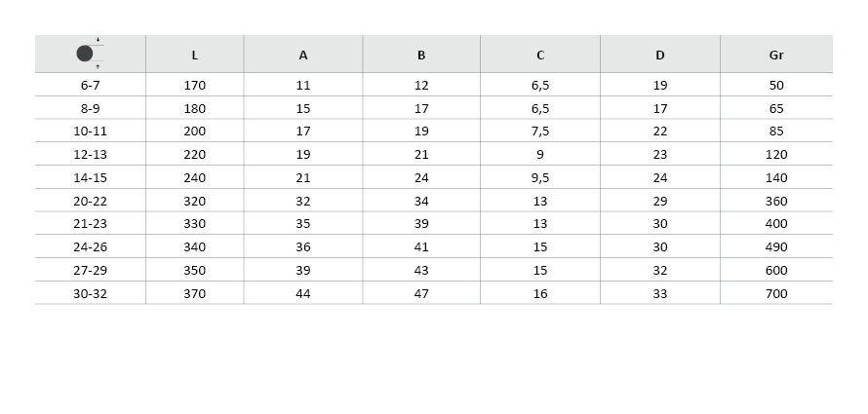This screenshot has height=414, width=868.
Task: Select the L column header
Action: [194, 56]
